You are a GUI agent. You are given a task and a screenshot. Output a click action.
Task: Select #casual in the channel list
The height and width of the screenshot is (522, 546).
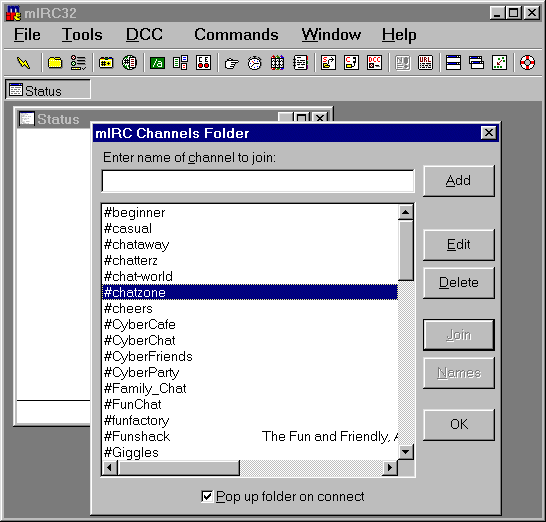point(250,228)
